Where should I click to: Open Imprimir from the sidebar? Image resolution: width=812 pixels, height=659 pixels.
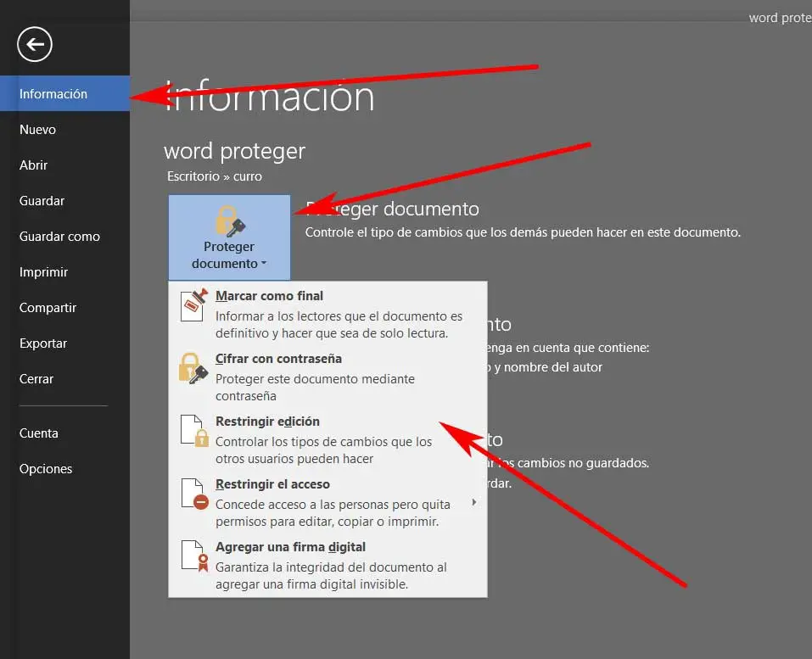64,272
